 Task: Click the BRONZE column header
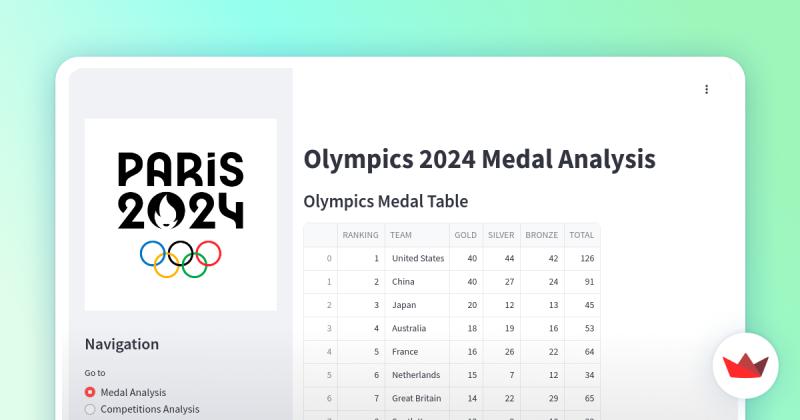pyautogui.click(x=542, y=235)
